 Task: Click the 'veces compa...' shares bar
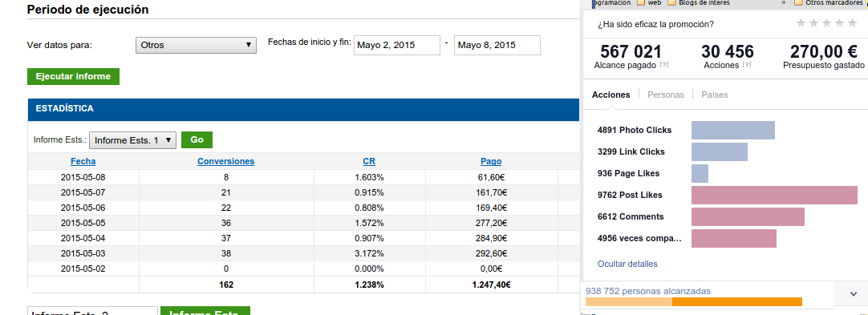(734, 238)
